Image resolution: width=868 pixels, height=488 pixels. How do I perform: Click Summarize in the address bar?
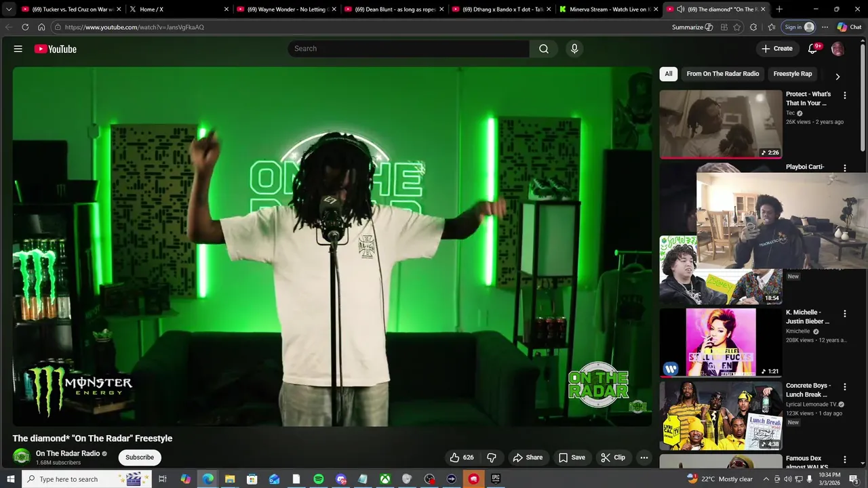692,27
